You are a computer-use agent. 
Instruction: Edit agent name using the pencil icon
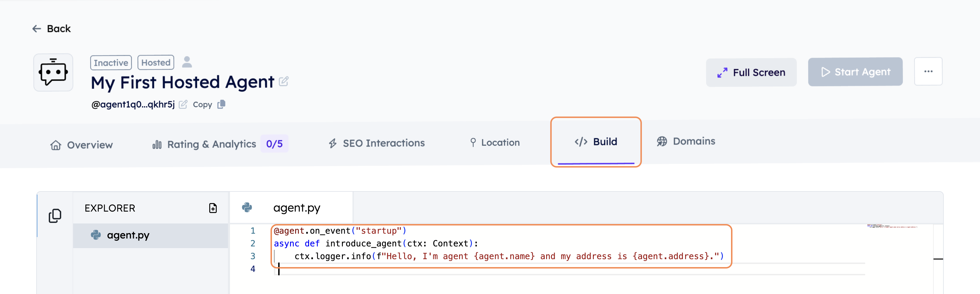tap(284, 81)
